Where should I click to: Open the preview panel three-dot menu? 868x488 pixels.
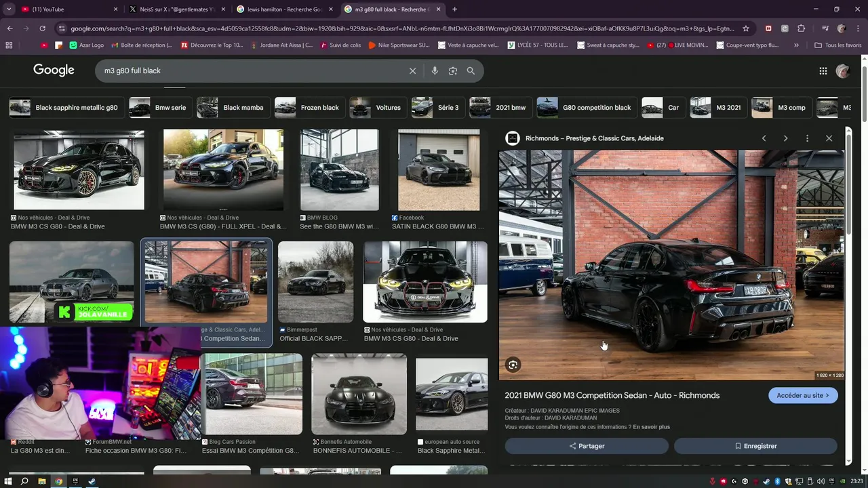[x=807, y=138]
